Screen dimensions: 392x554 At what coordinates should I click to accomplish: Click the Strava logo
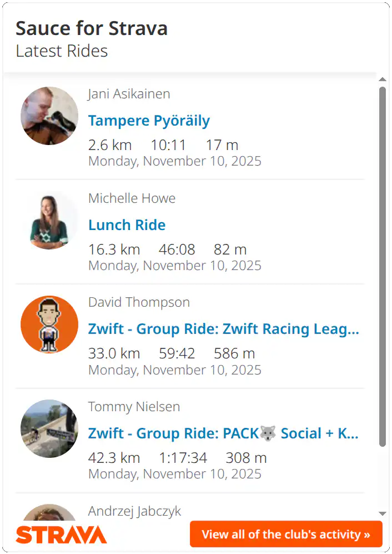click(x=61, y=535)
